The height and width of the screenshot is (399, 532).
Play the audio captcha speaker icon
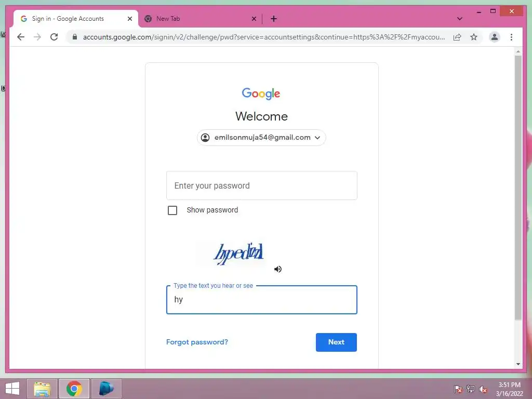278,269
